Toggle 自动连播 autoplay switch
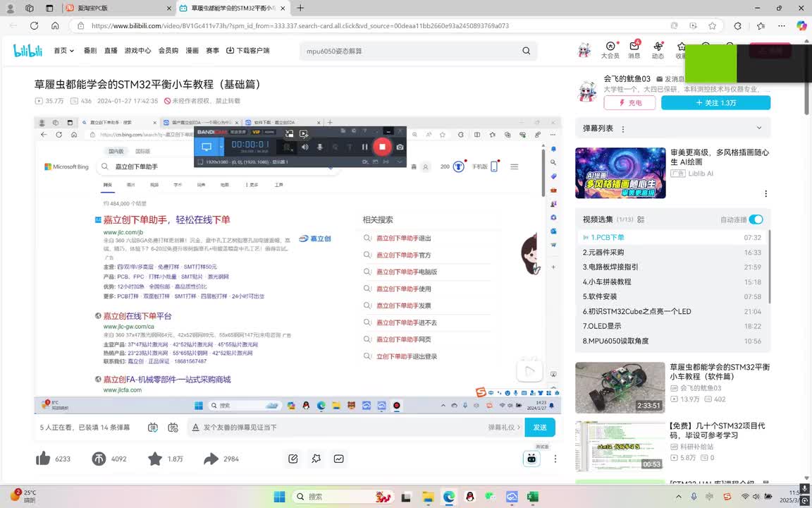This screenshot has width=812, height=508. [756, 220]
